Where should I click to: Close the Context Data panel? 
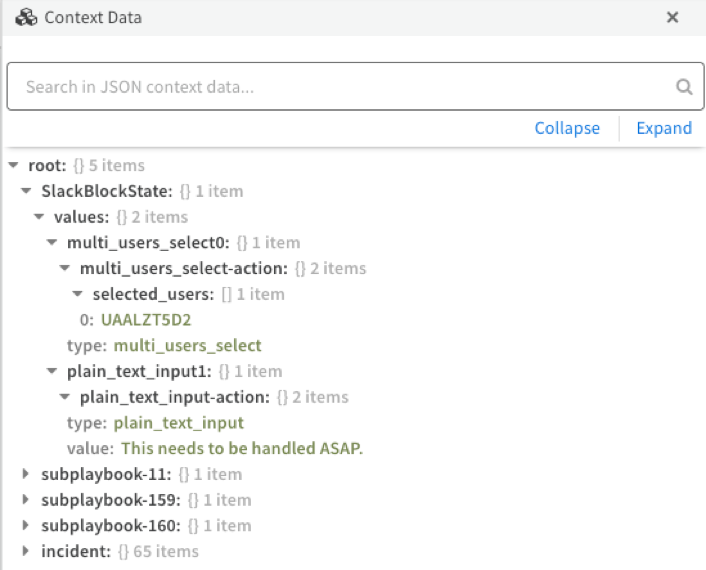point(672,18)
